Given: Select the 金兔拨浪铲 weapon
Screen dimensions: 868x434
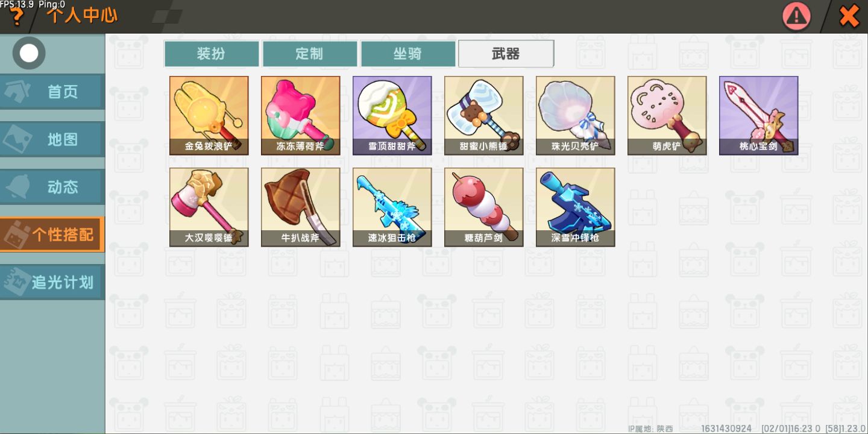Looking at the screenshot, I should 209,116.
